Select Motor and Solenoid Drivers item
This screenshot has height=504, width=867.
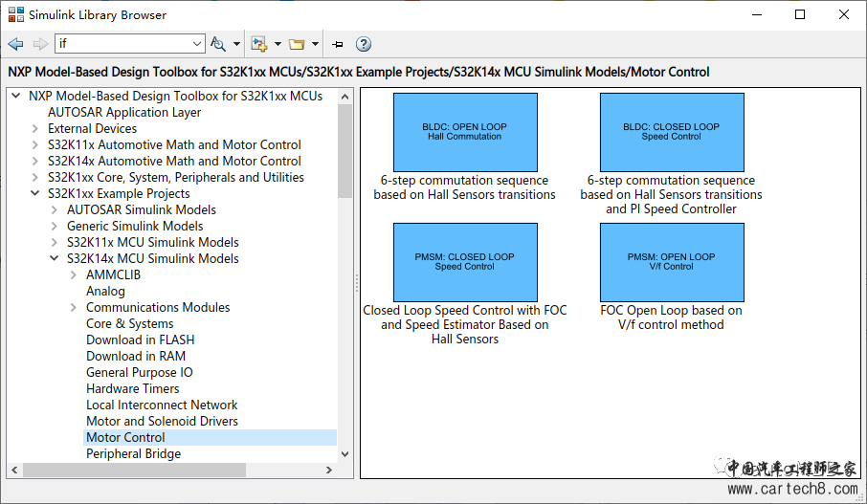pyautogui.click(x=162, y=421)
